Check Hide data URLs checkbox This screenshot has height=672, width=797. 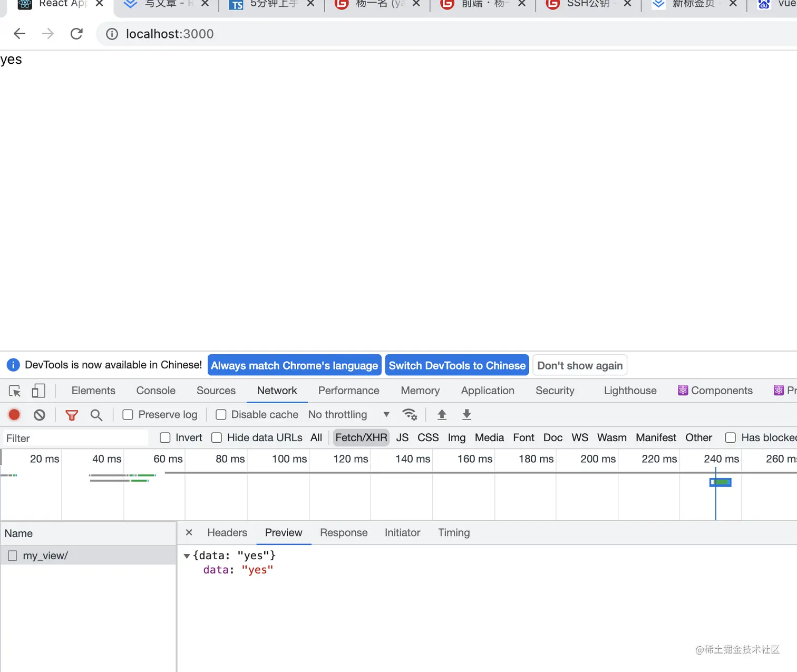click(x=217, y=438)
